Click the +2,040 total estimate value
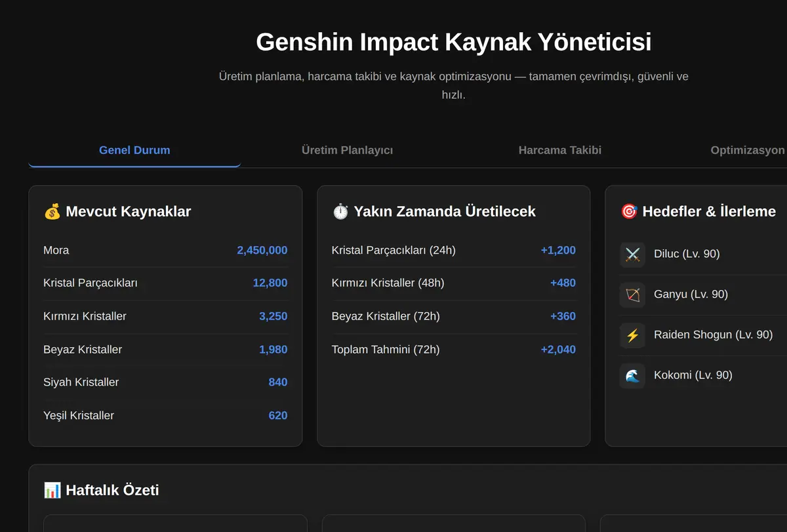Screen dimensions: 787x532 [558, 349]
